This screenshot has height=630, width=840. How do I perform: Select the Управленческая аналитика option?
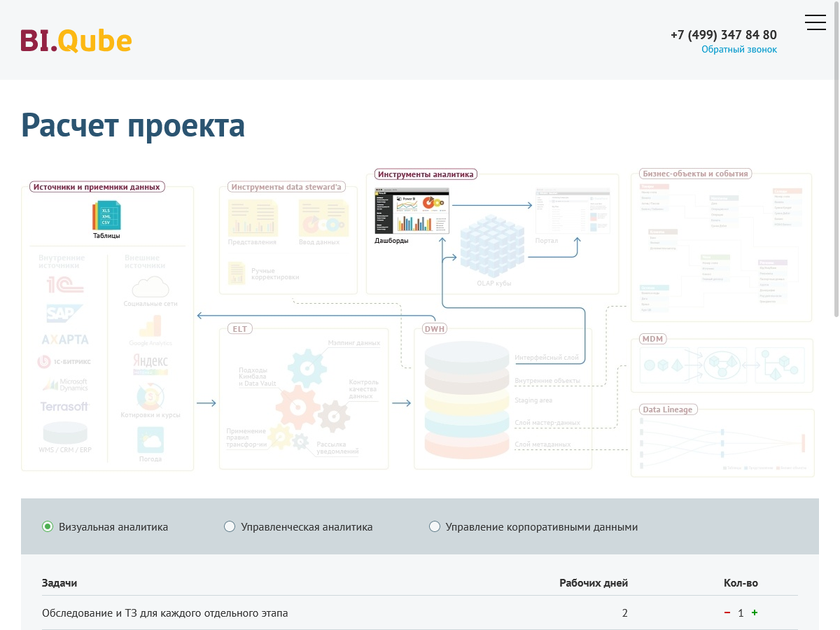pyautogui.click(x=230, y=526)
